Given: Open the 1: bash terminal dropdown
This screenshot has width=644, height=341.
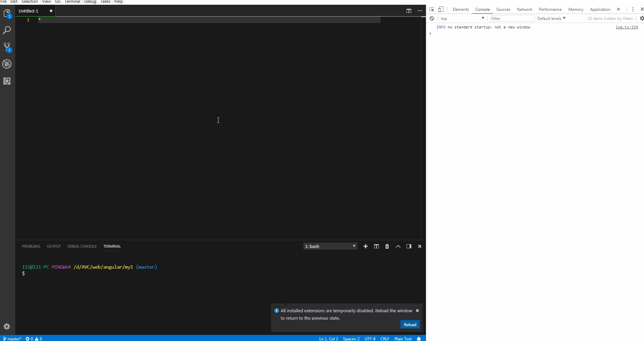Looking at the screenshot, I should point(330,246).
